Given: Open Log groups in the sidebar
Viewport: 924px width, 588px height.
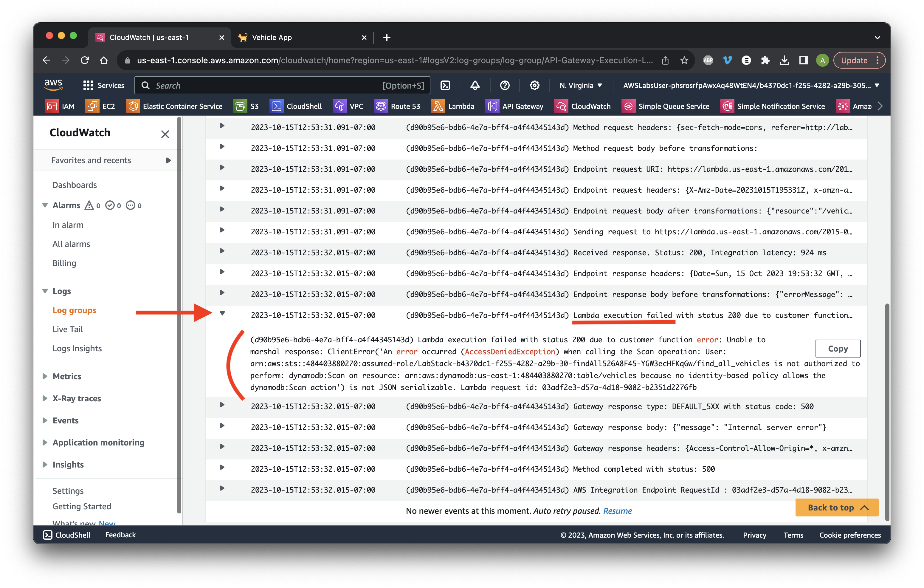Looking at the screenshot, I should click(74, 310).
